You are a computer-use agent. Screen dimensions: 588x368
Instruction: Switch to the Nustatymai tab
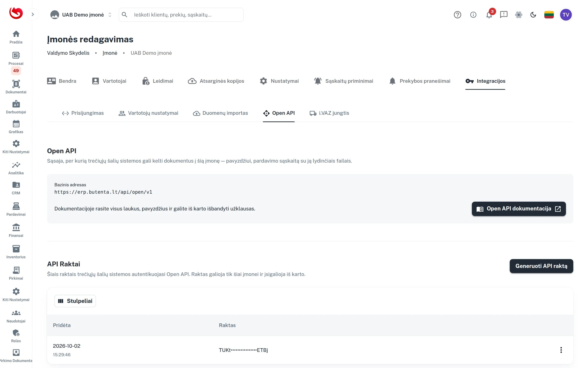(x=279, y=81)
